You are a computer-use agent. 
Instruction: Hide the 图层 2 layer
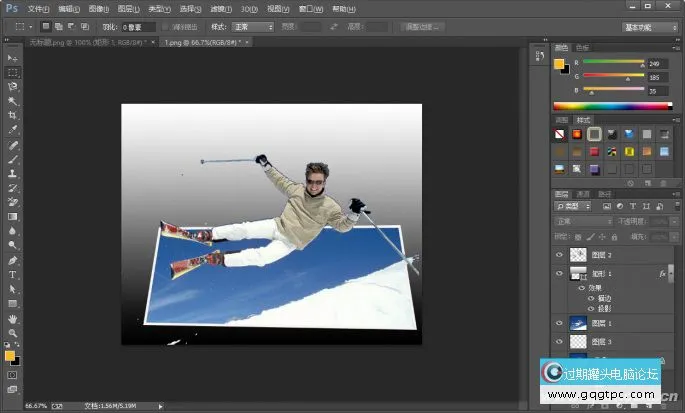(559, 255)
